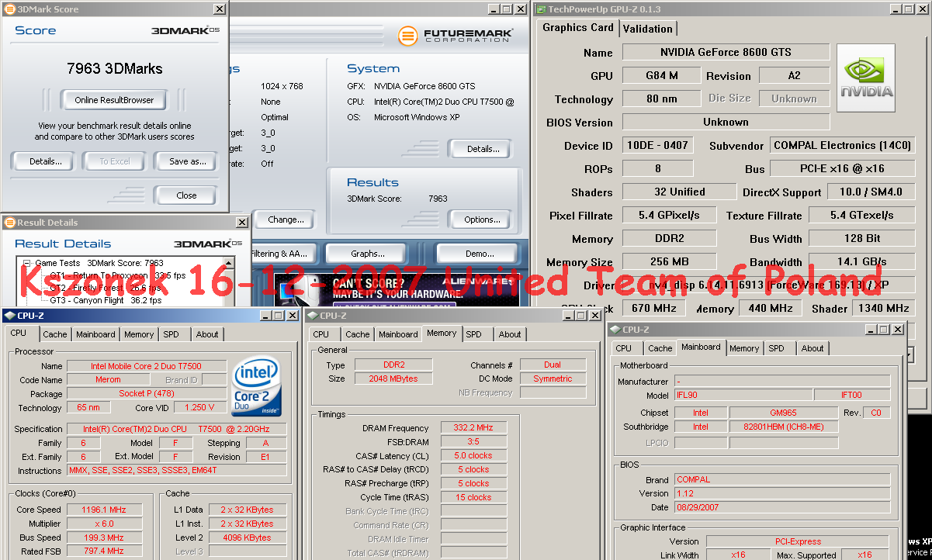Click Details button in 3DMark Score window

tap(45, 161)
